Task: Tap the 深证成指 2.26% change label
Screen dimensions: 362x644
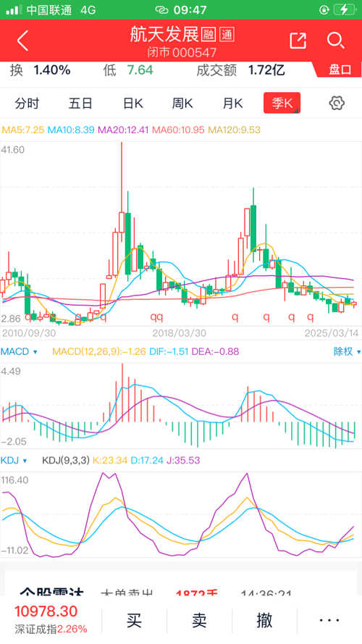Action: coord(51,629)
